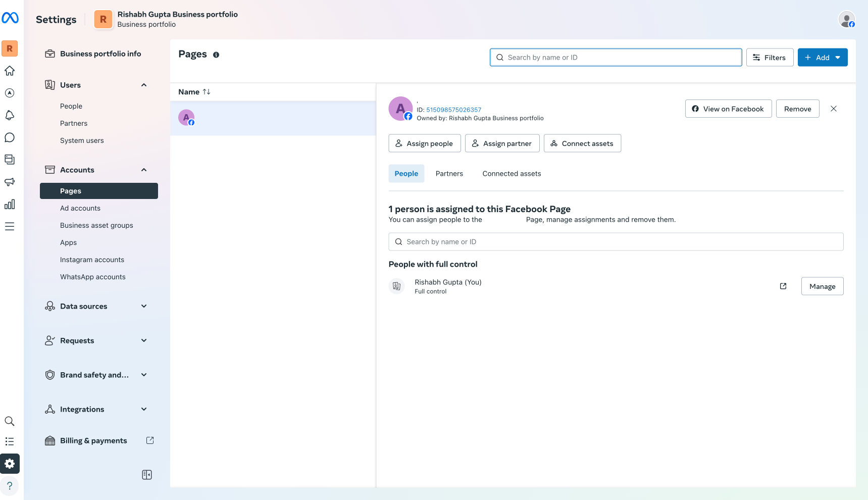Click the Pages info icon
The image size is (868, 500).
[x=216, y=55]
